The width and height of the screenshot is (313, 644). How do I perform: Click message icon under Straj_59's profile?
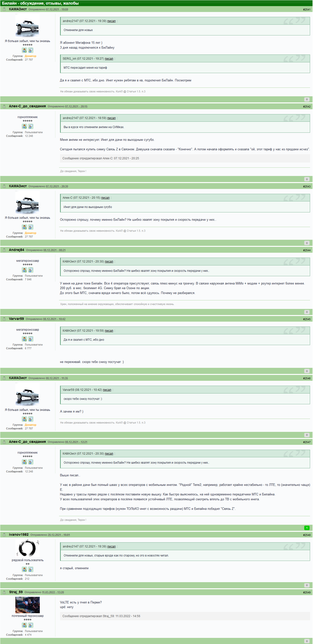click(31, 625)
